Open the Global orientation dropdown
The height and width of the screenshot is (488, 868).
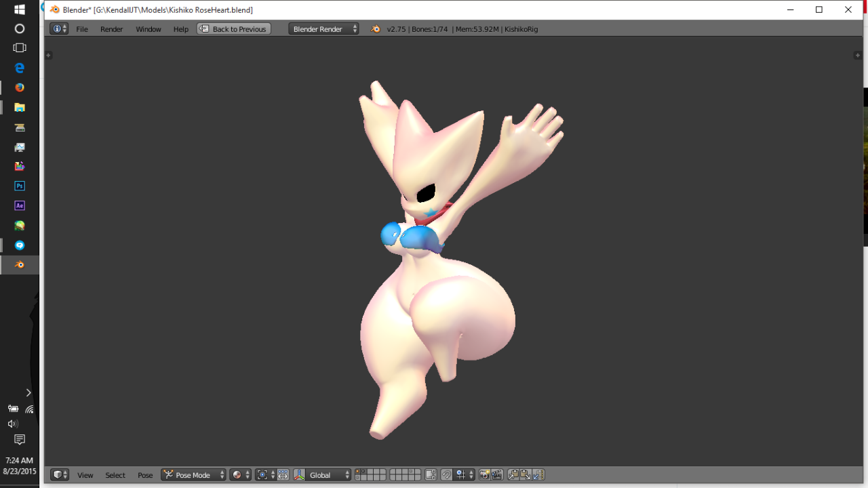tap(329, 475)
